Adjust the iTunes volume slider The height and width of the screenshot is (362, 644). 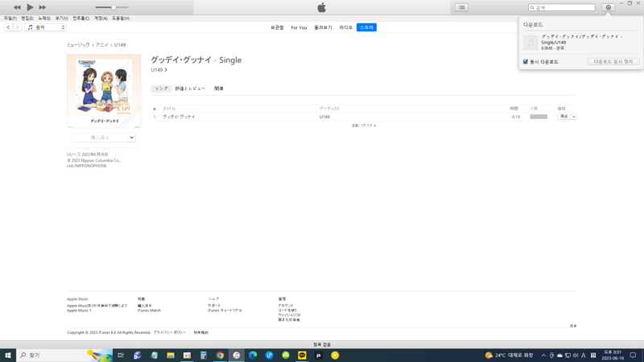pos(112,7)
